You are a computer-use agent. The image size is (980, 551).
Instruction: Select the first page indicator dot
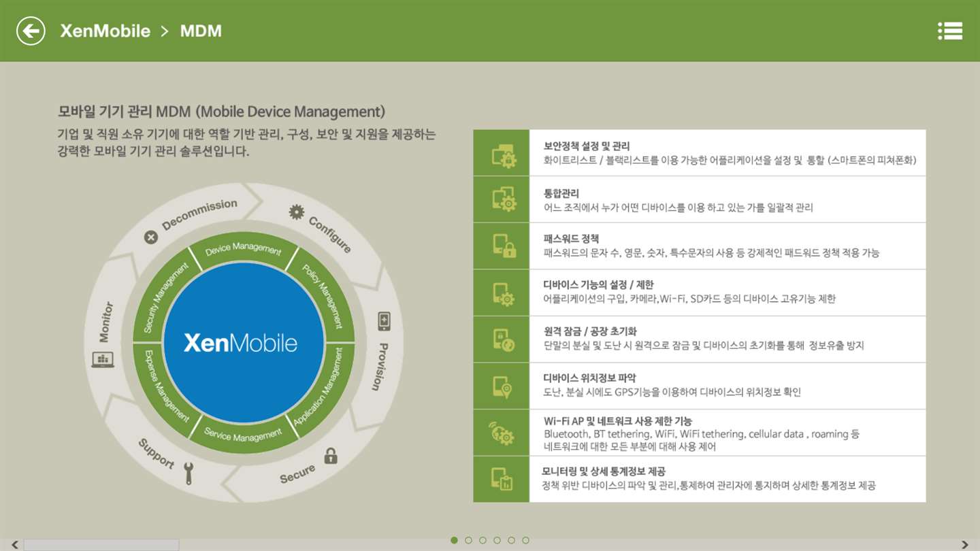click(x=454, y=540)
